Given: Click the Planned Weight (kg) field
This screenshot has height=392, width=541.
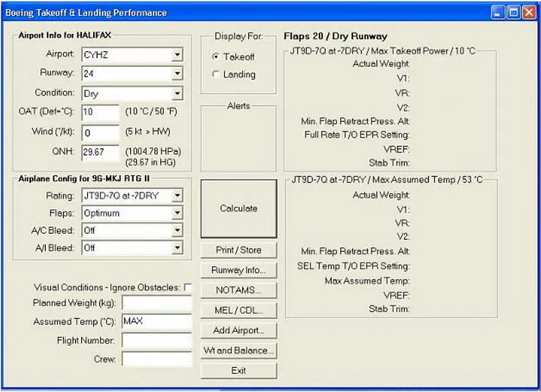Looking at the screenshot, I should pos(156,303).
